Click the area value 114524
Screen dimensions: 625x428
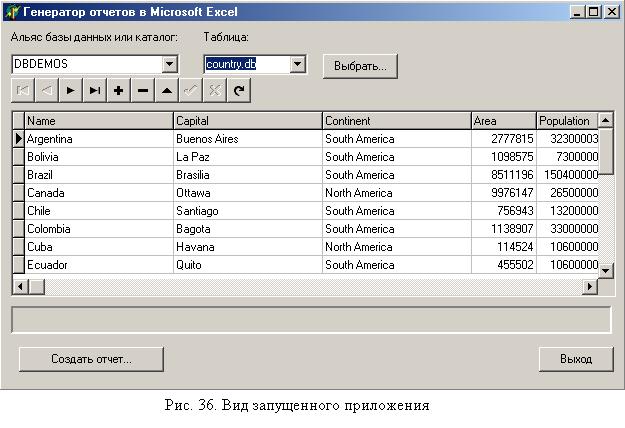[x=504, y=246]
